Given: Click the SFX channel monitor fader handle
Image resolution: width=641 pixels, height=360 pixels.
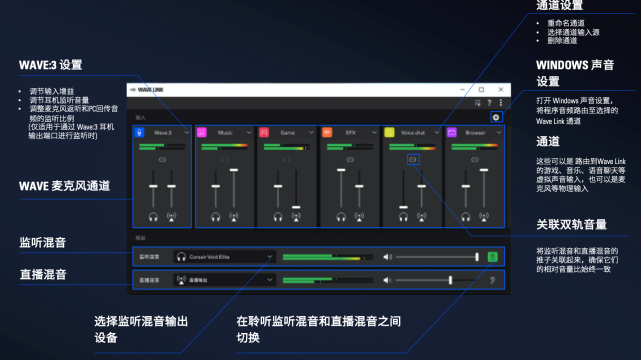Looking at the screenshot, I should (341, 170).
